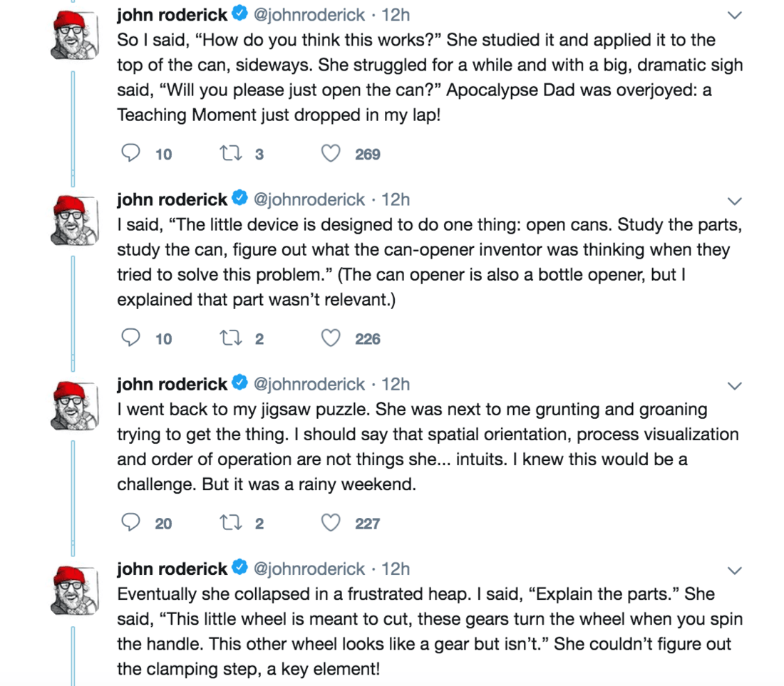
Task: Like the tweet with 227 likes
Action: (x=331, y=523)
